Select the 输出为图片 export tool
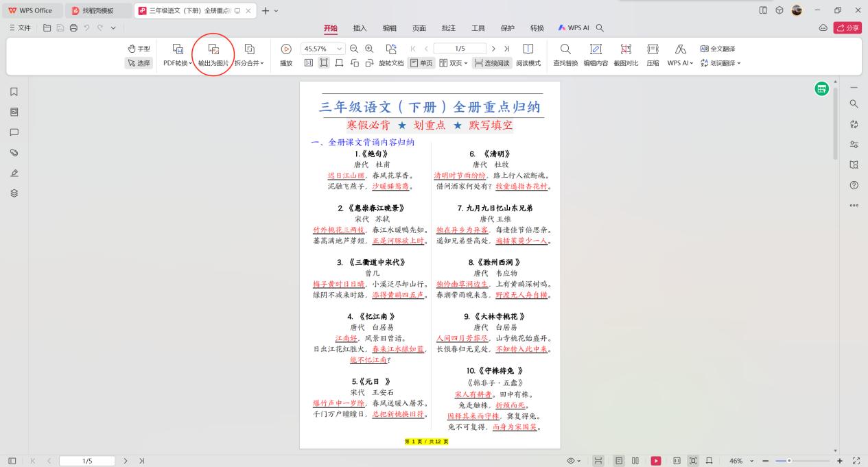This screenshot has width=868, height=467. tap(213, 55)
